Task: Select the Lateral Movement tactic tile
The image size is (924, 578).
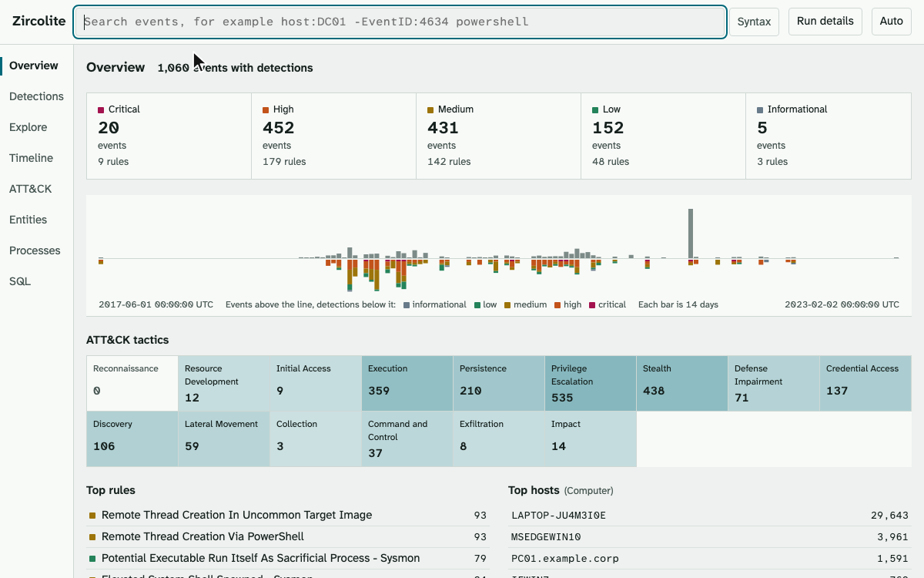Action: (x=224, y=439)
